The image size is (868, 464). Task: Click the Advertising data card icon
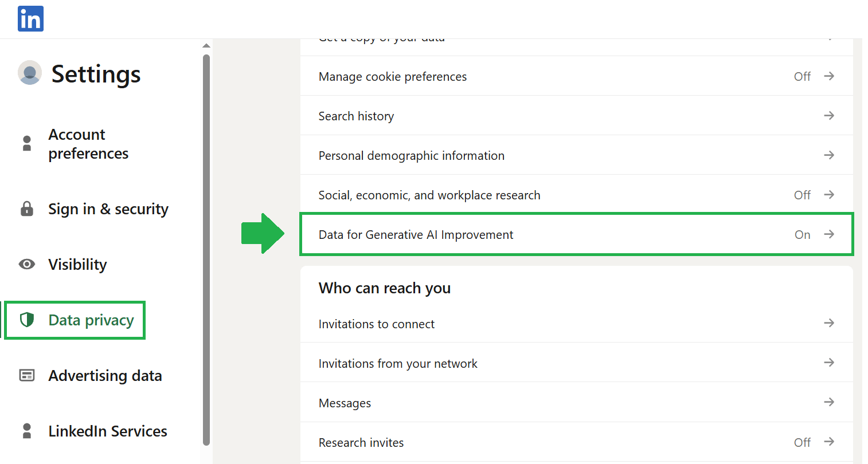coord(27,375)
